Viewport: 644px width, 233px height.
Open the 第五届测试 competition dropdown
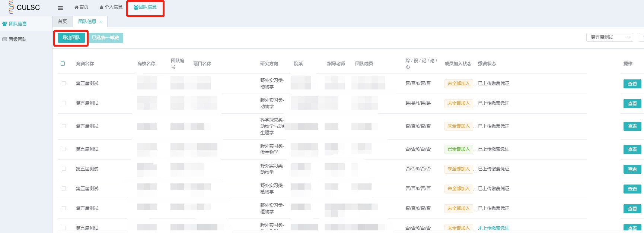click(609, 37)
